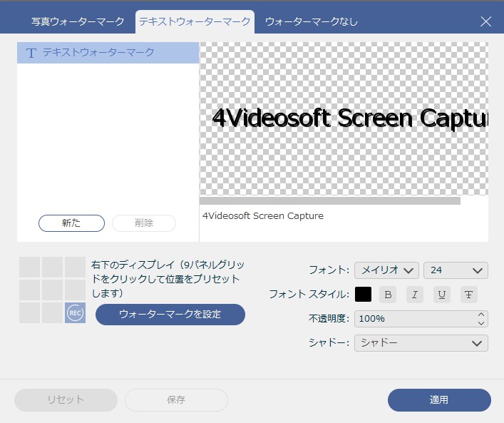Select the top-right position grid cell

tap(76, 267)
